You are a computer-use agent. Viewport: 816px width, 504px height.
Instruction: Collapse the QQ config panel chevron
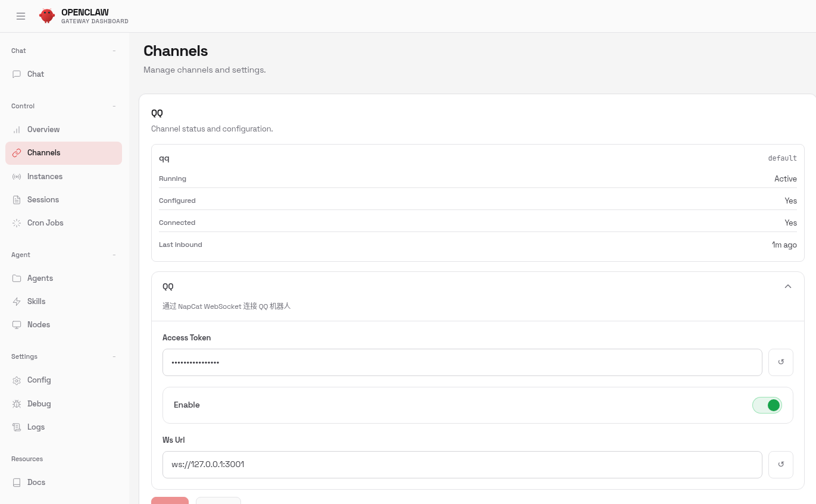[x=788, y=286]
